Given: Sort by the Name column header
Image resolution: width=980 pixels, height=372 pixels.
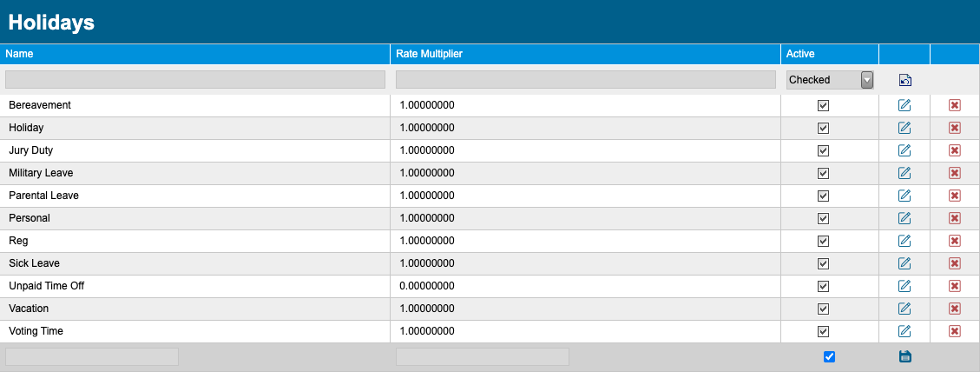Looking at the screenshot, I should pos(19,54).
